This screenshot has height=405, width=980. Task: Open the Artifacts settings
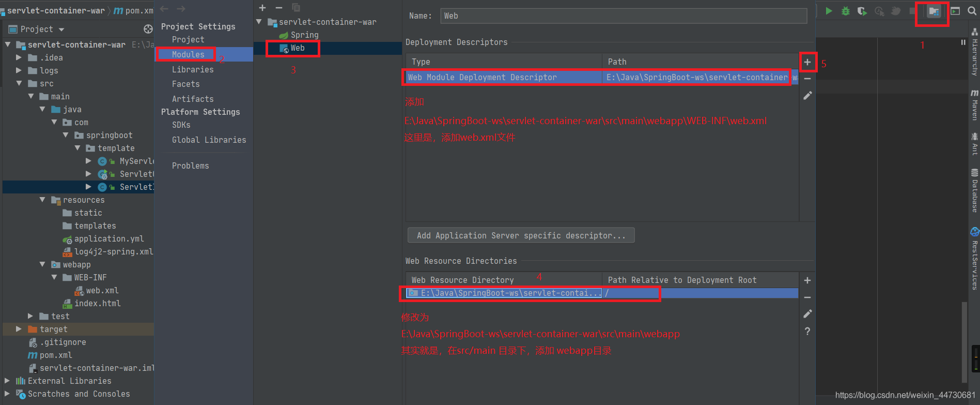[x=193, y=99]
